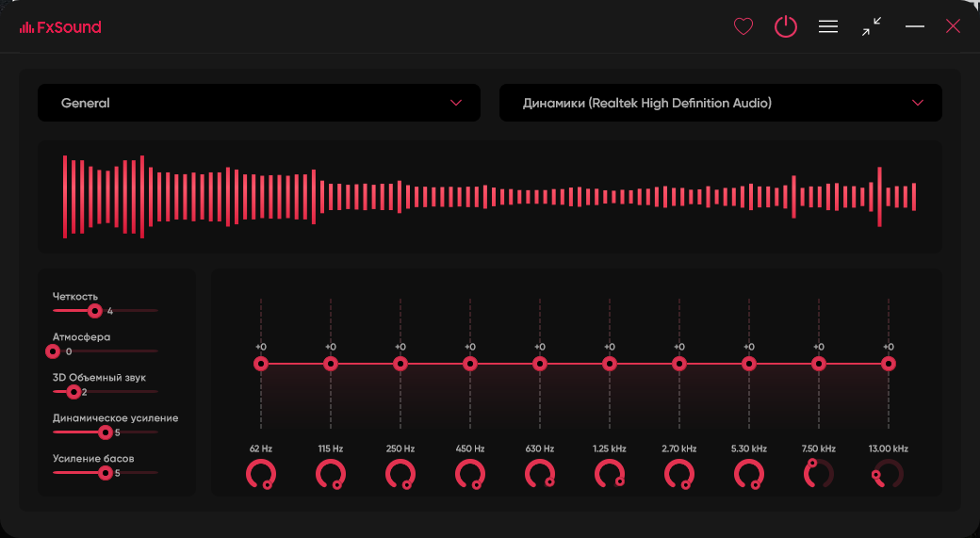The height and width of the screenshot is (538, 980).
Task: Open the hamburger menu
Action: (x=828, y=27)
